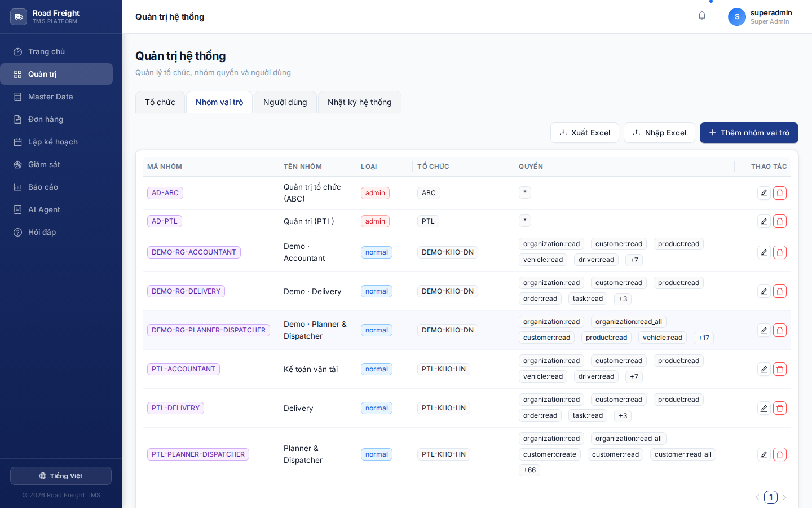Click the Nhập Excel button
812x508 pixels.
coord(659,133)
